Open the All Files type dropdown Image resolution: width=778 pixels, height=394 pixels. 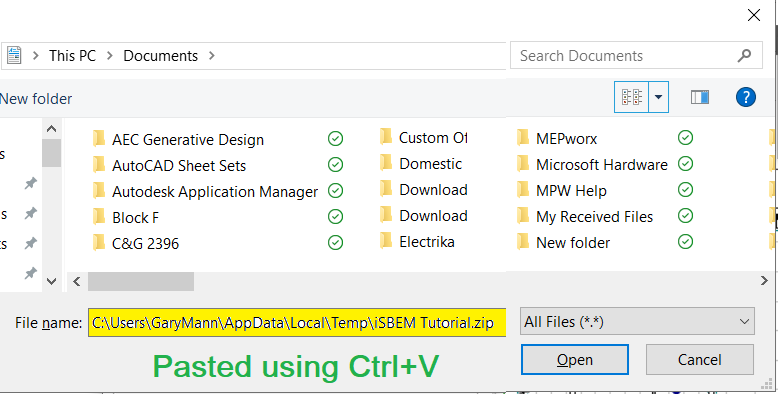point(637,322)
